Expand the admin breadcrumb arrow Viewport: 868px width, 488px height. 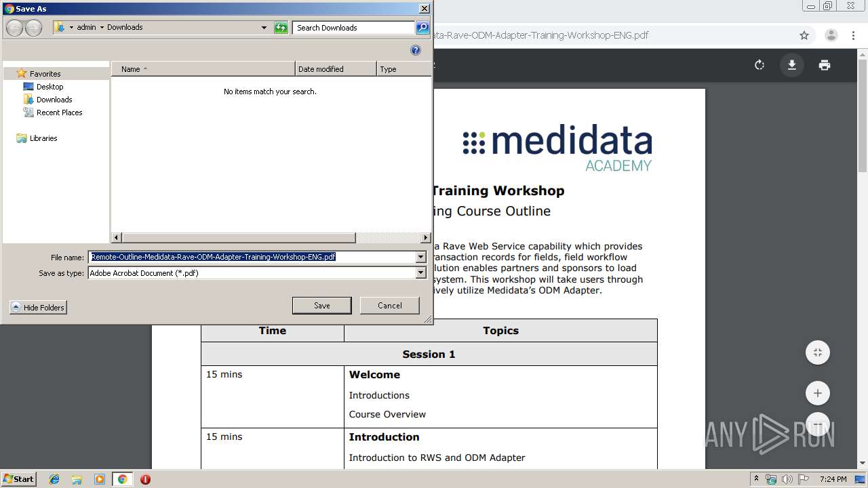[102, 28]
